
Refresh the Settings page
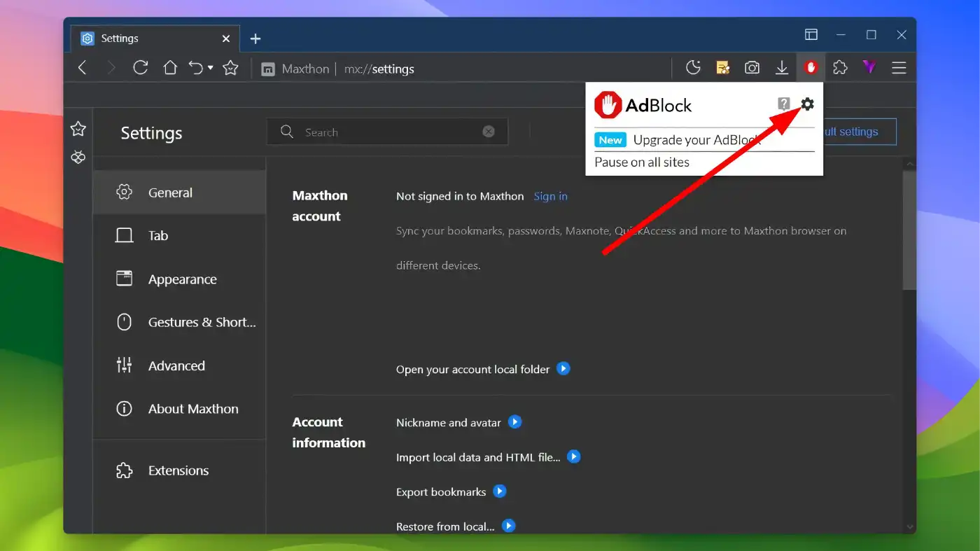[140, 67]
